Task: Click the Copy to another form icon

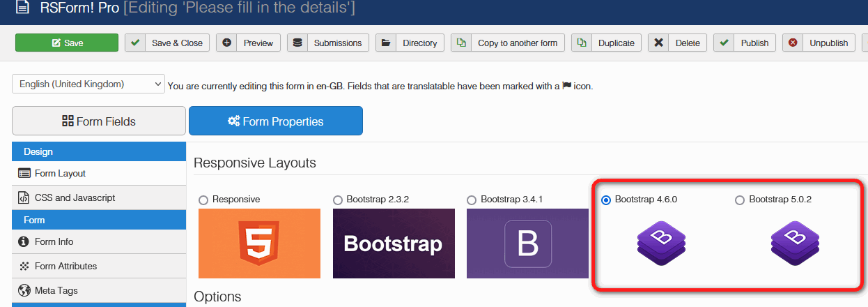Action: pos(461,43)
